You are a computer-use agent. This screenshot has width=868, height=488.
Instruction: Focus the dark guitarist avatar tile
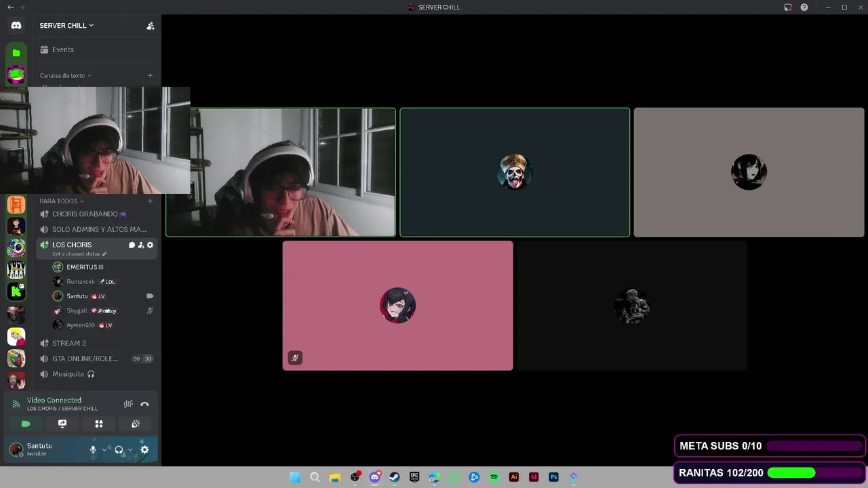pos(632,306)
